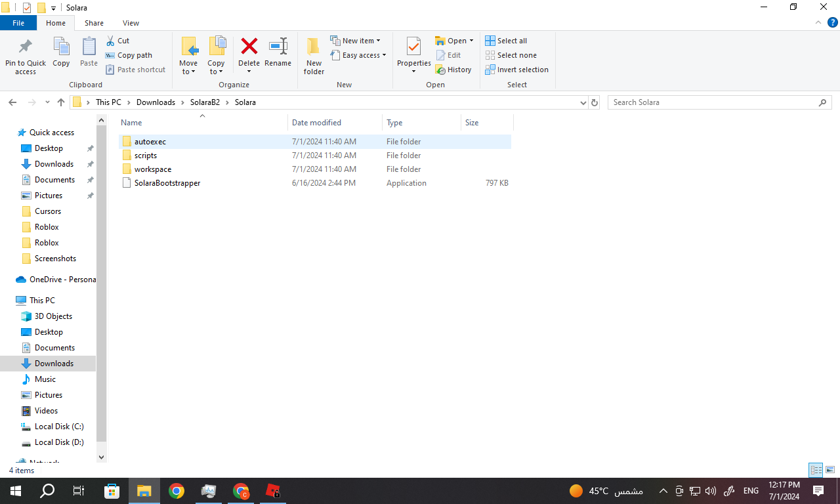Open Properties of the selected item

tap(414, 56)
